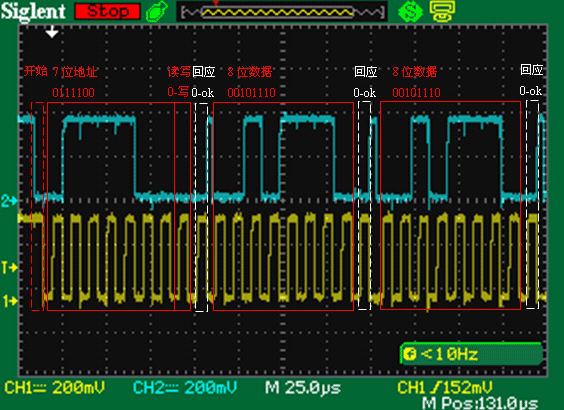Click the red trigger marker on waveform overview
This screenshot has width=564, height=410.
pos(215,4)
